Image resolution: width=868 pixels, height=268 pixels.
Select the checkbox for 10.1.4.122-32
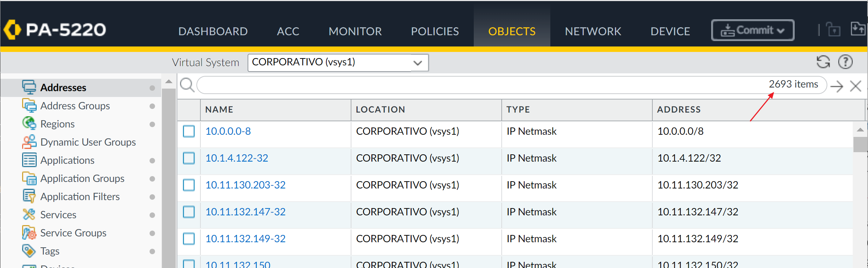[x=189, y=158]
